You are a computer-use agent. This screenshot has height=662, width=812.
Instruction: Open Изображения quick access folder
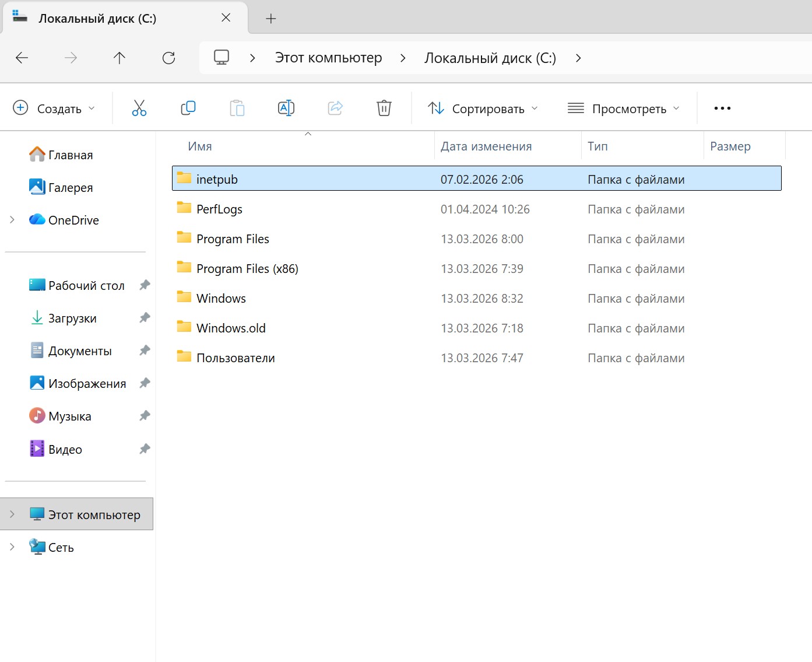78,383
